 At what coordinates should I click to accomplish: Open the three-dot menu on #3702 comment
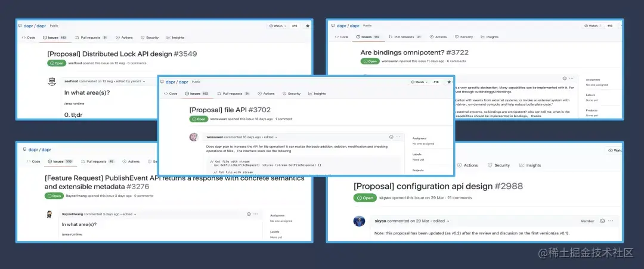pyautogui.click(x=398, y=137)
